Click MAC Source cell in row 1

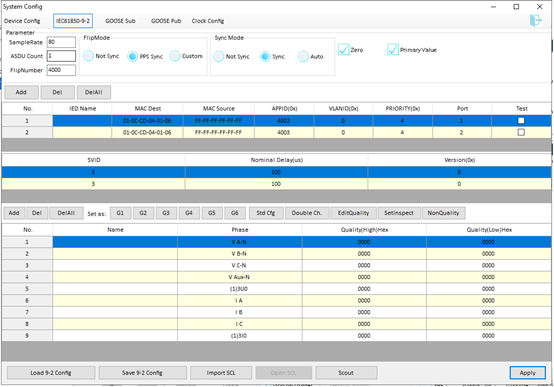(x=218, y=121)
